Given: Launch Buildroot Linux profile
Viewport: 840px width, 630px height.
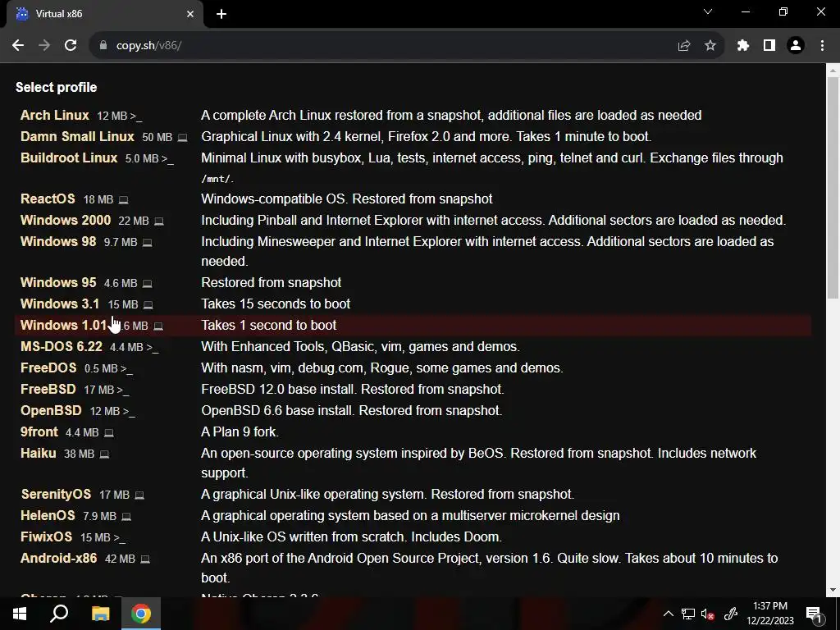Looking at the screenshot, I should point(69,158).
